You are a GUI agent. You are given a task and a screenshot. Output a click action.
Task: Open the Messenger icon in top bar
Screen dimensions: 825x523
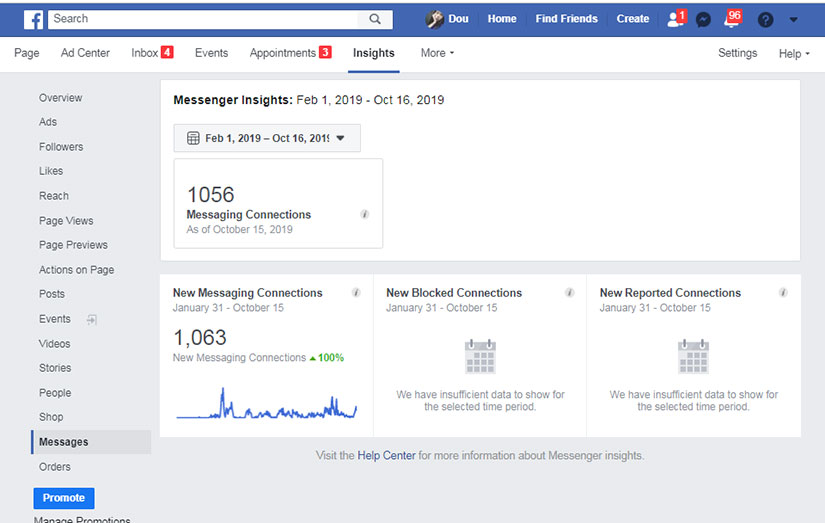click(x=703, y=19)
